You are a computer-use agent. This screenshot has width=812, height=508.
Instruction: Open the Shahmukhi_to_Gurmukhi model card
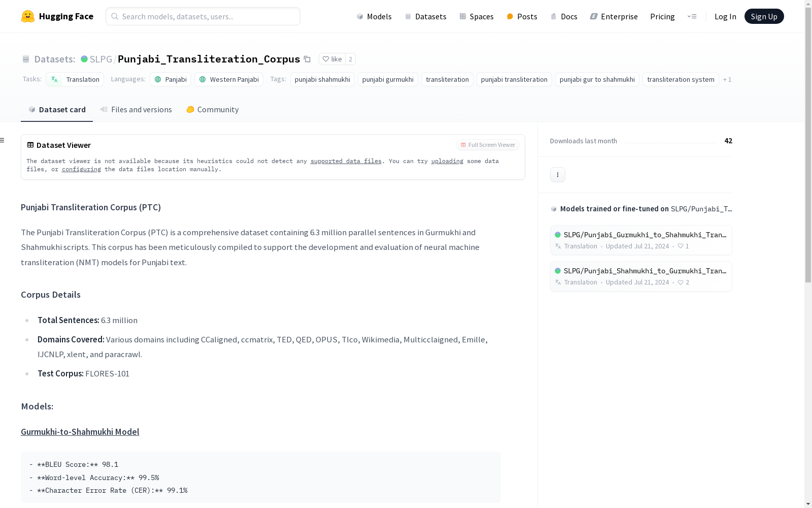[x=641, y=276]
